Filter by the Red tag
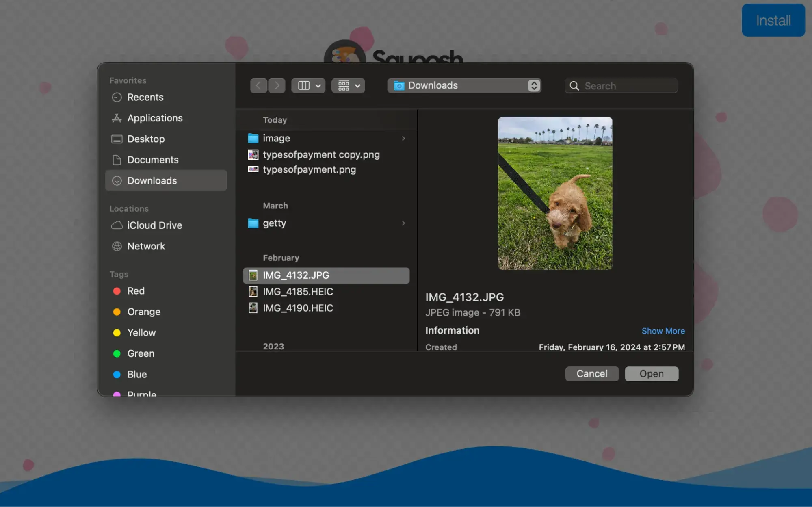This screenshot has height=507, width=812. point(166,291)
